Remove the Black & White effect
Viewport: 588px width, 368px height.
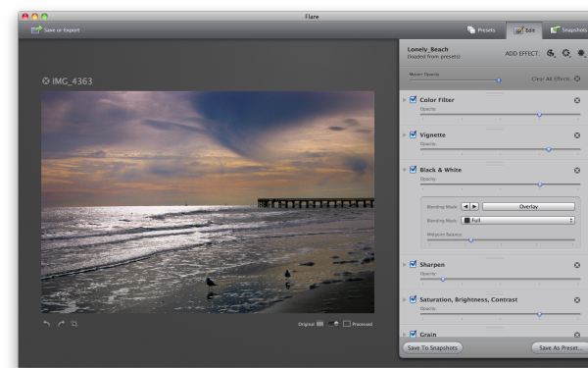577,170
